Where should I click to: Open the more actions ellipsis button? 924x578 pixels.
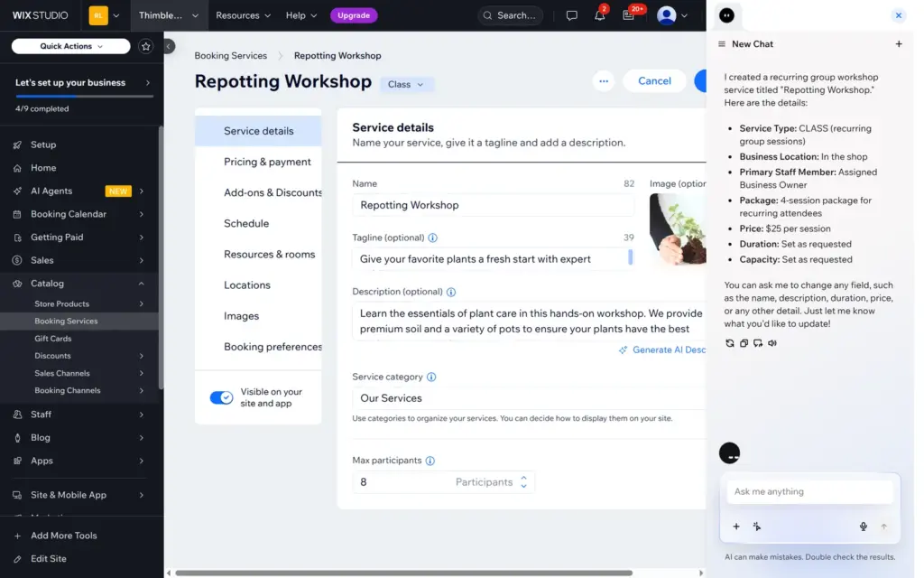pos(604,80)
